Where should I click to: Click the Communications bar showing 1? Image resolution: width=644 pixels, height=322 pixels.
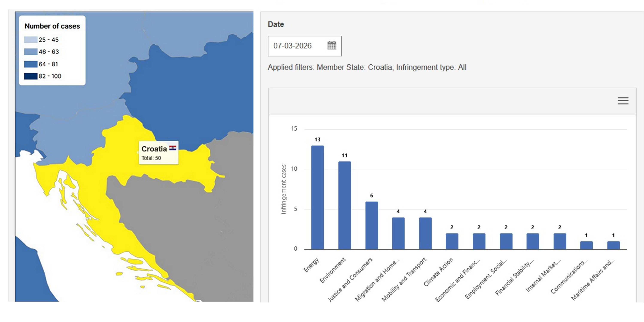(586, 245)
